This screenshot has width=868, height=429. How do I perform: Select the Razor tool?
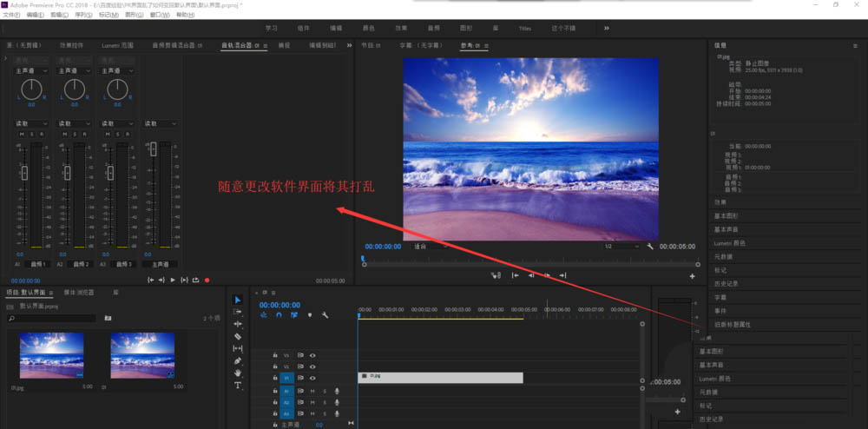click(238, 336)
